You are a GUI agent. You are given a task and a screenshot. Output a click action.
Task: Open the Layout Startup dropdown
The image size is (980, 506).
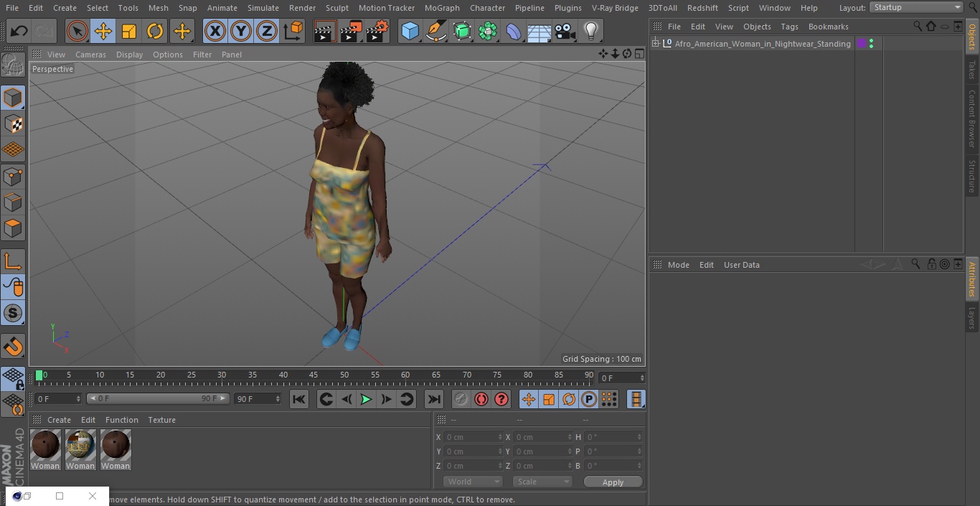916,7
